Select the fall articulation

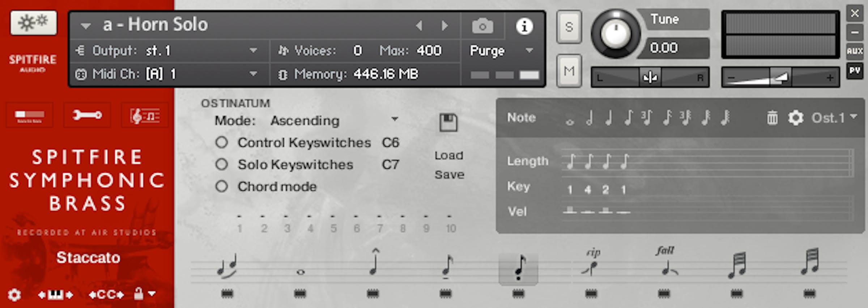point(667,261)
